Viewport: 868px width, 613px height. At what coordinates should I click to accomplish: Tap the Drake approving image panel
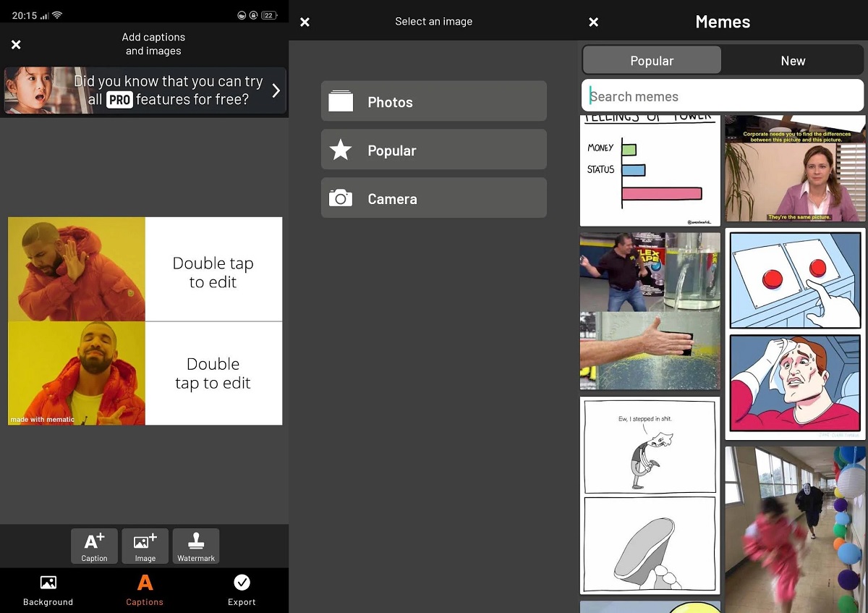(77, 373)
